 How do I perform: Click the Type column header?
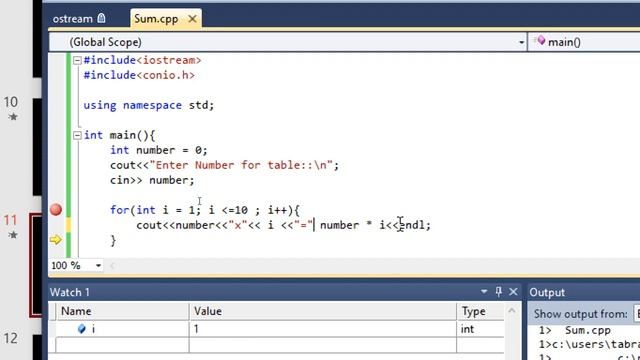coord(480,311)
